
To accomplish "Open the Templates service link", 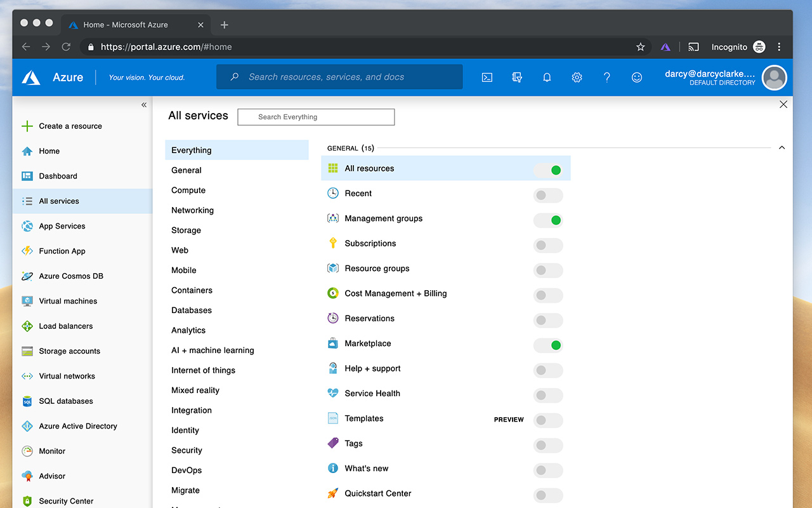I will 364,418.
